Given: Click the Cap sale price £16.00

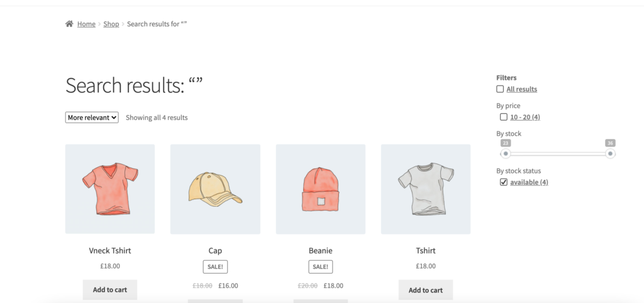Looking at the screenshot, I should 228,286.
